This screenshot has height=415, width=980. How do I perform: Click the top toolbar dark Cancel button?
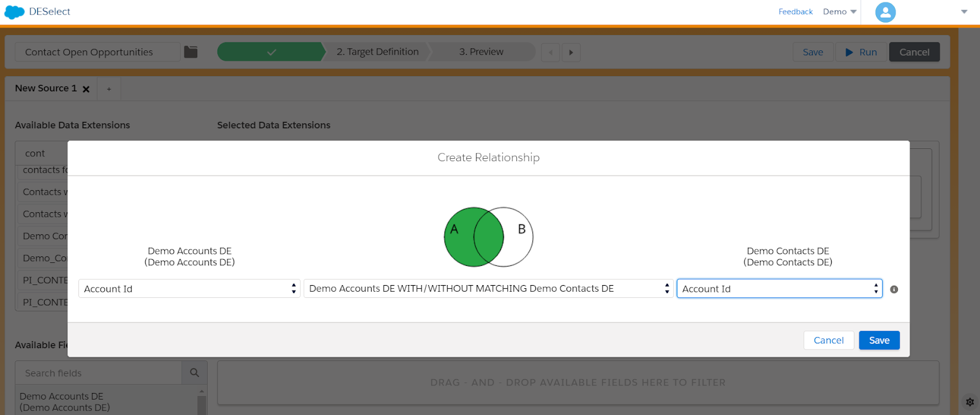point(914,52)
